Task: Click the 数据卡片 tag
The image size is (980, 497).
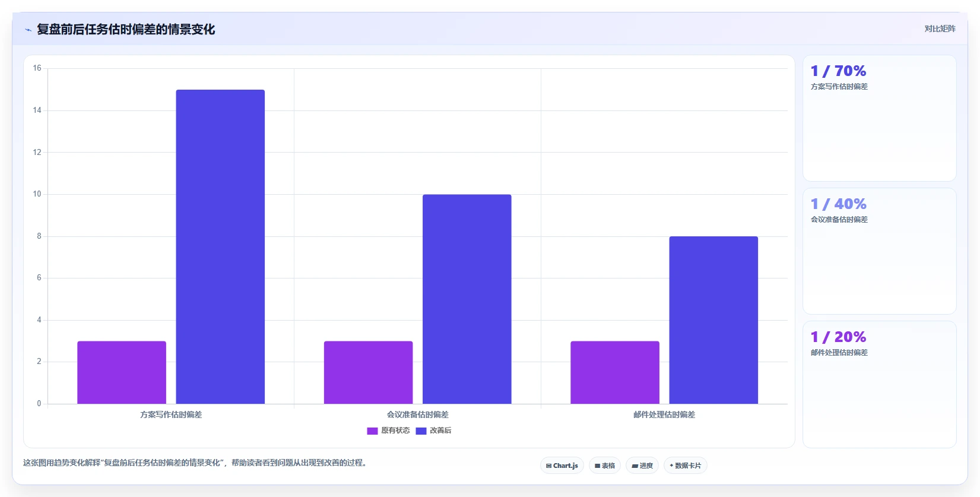Action: tap(686, 466)
